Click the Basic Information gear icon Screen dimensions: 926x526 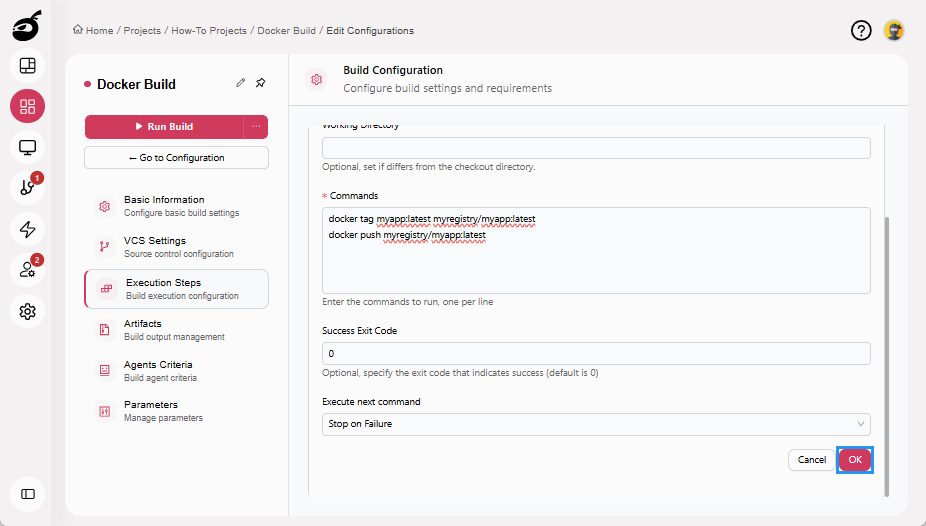point(105,206)
